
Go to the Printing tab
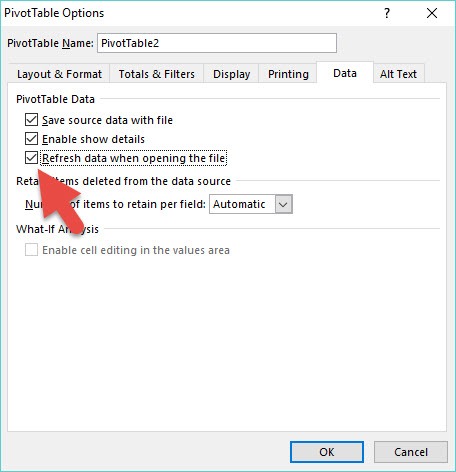288,74
